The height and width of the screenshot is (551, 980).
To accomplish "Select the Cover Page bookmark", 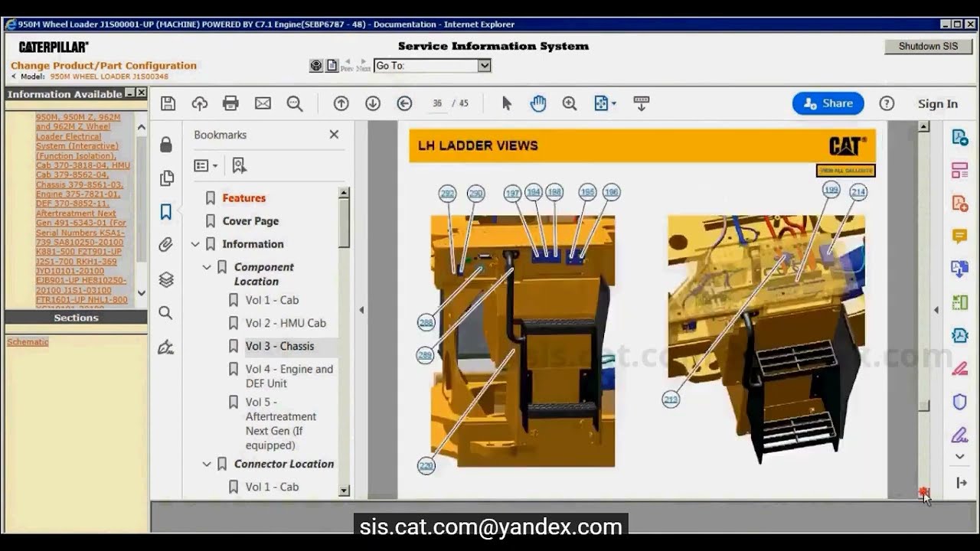I will (x=250, y=221).
